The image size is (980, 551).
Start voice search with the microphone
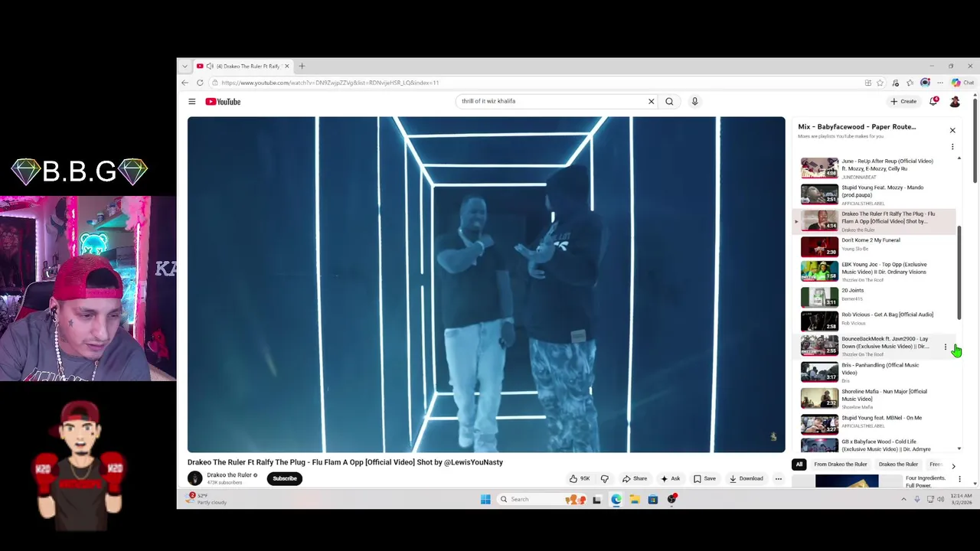pyautogui.click(x=694, y=101)
